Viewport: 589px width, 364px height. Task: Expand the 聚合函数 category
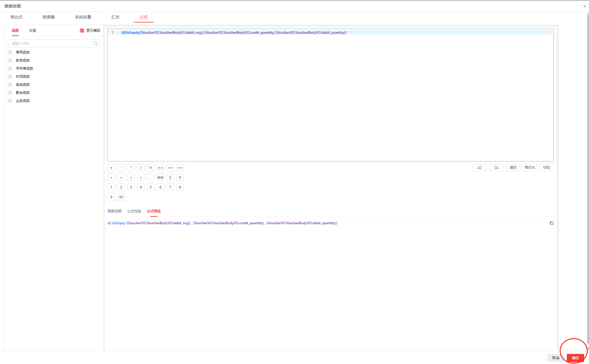tap(10, 93)
